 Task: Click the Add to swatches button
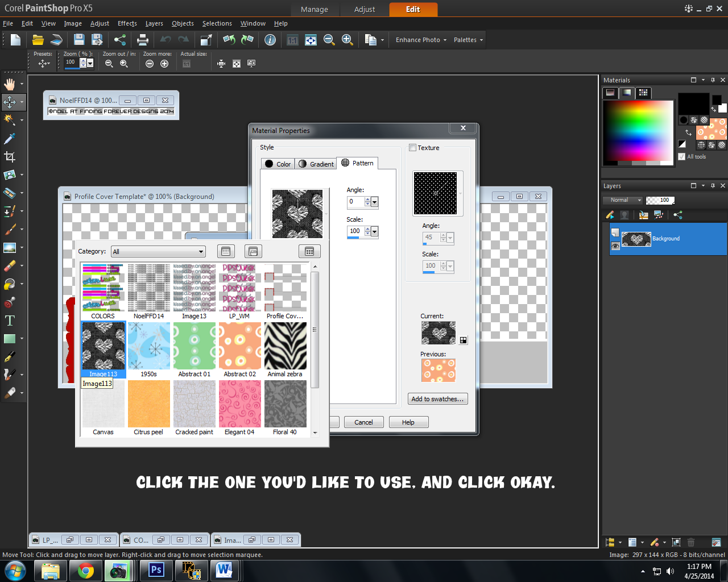click(437, 398)
